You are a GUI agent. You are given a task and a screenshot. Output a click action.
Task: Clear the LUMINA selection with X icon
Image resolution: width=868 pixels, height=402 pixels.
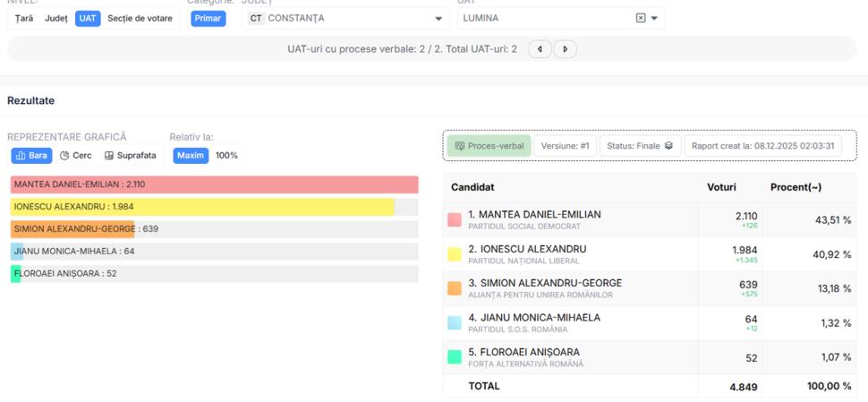(640, 18)
